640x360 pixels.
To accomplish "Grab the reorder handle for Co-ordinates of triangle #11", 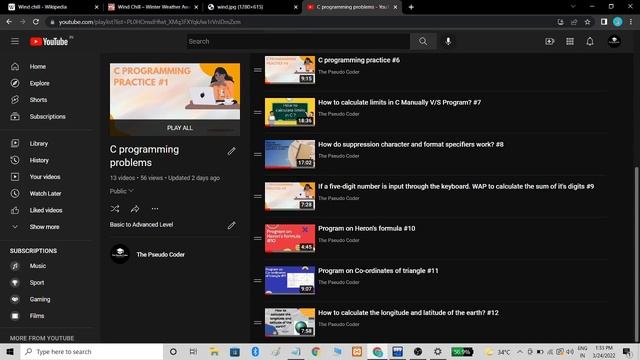I will click(258, 280).
